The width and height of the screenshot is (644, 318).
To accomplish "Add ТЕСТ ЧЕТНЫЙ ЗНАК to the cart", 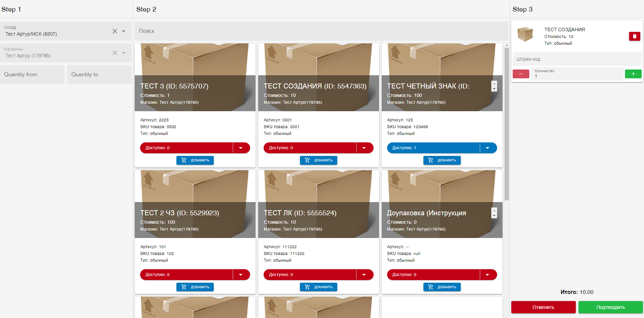I will click(x=442, y=160).
